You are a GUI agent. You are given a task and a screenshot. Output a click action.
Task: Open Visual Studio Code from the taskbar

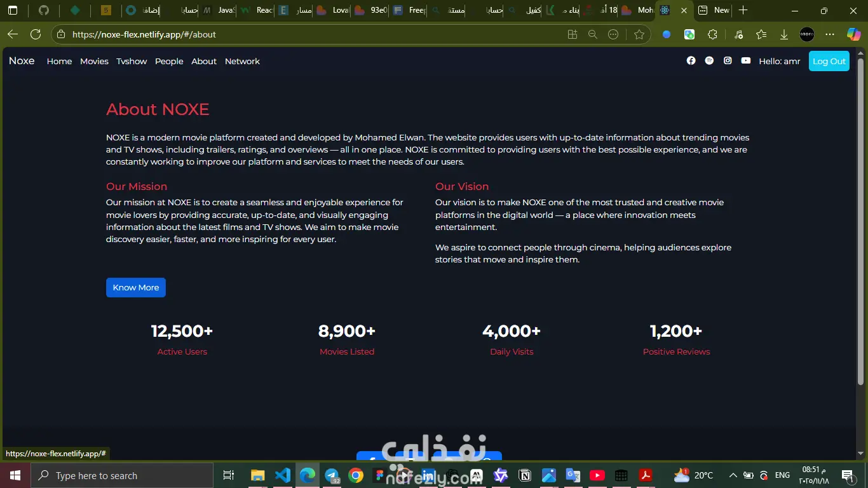(x=283, y=475)
